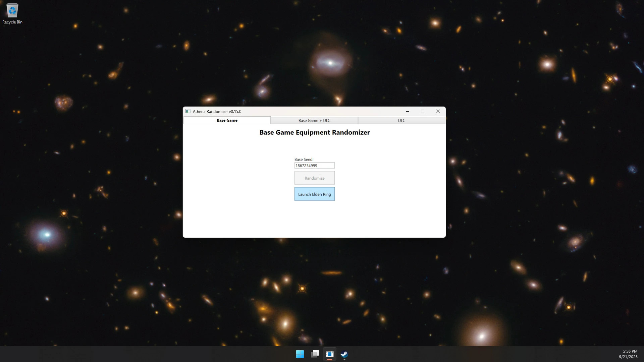Click the Athena Randomizer taskbar icon
The image size is (644, 362).
point(330,354)
